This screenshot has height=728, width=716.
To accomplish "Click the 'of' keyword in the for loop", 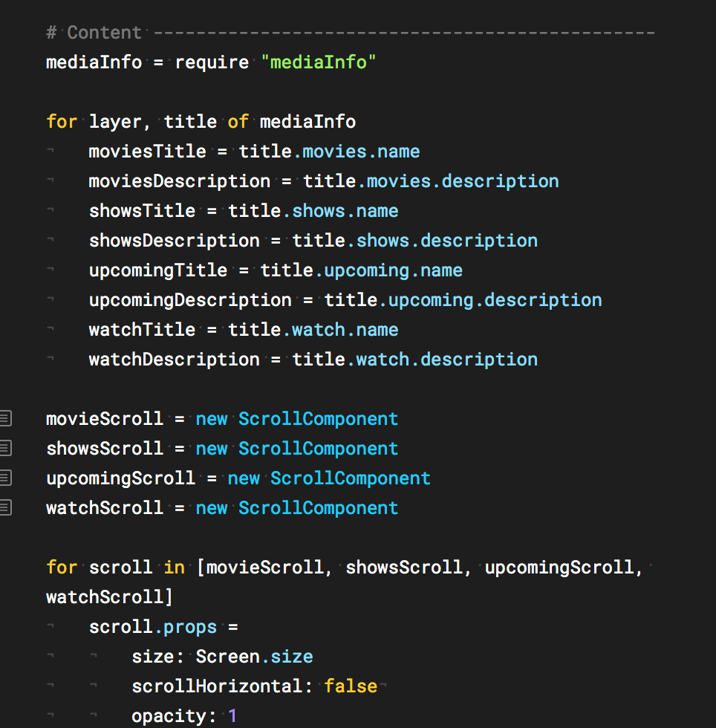I will 238,122.
